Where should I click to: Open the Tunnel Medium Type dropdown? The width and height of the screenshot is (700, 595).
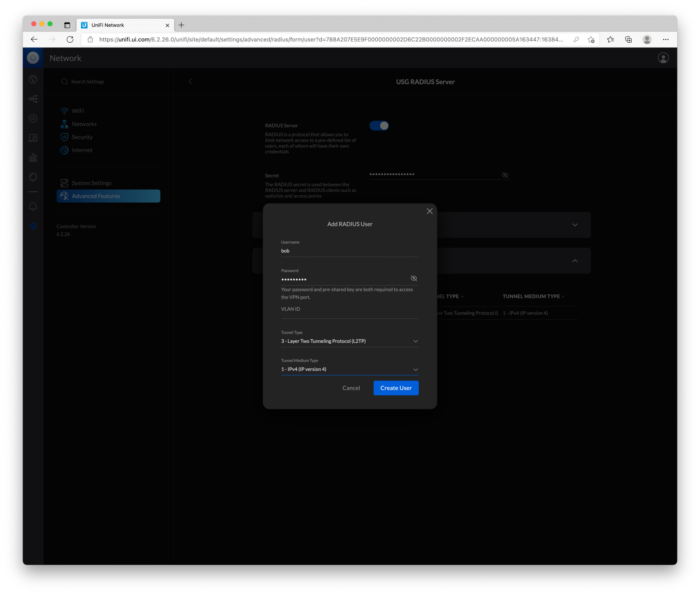(x=416, y=369)
